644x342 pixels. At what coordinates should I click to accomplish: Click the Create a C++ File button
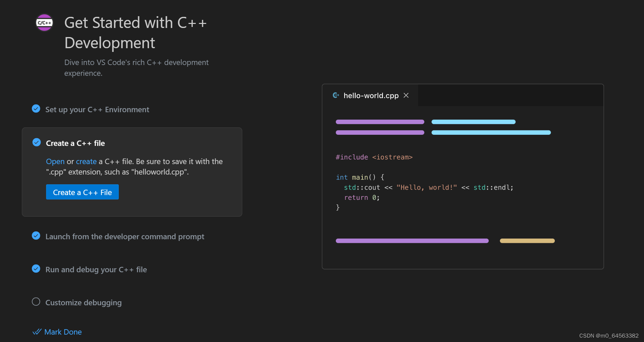click(x=82, y=192)
